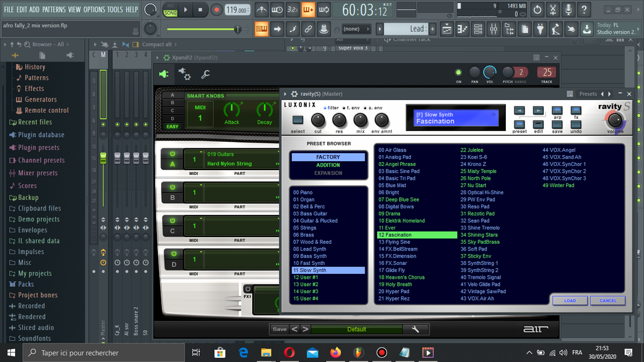The width and height of the screenshot is (644, 362).
Task: Open the Mixer window icon
Action: (493, 29)
